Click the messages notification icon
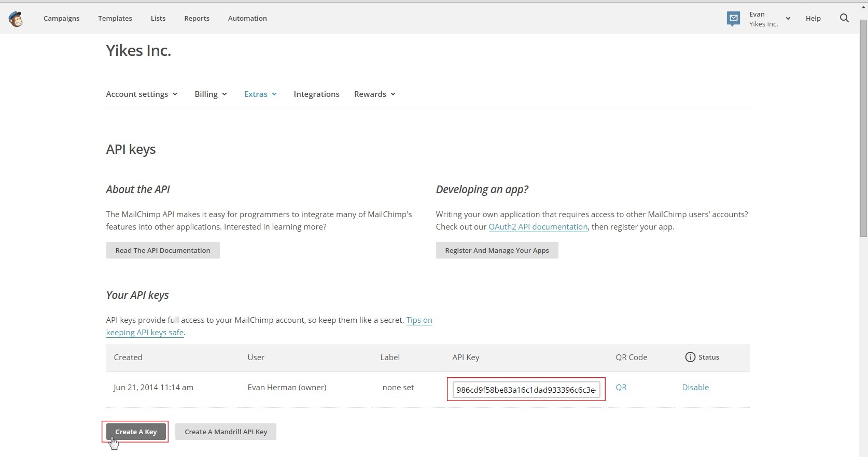The image size is (868, 457). (x=733, y=19)
